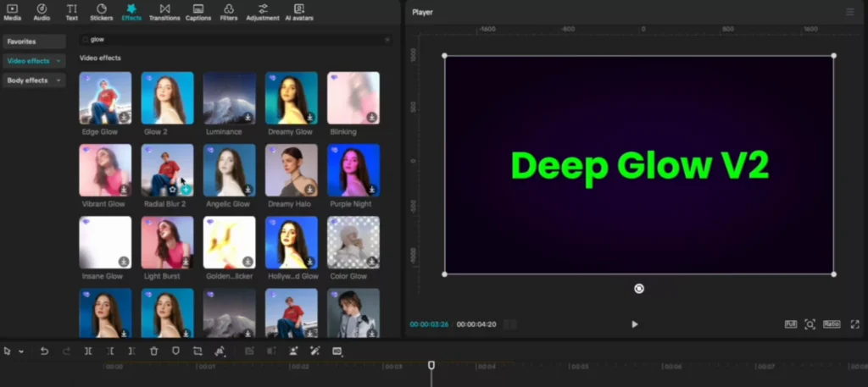The width and height of the screenshot is (868, 387).
Task: Switch to the Transitions tab
Action: (164, 11)
